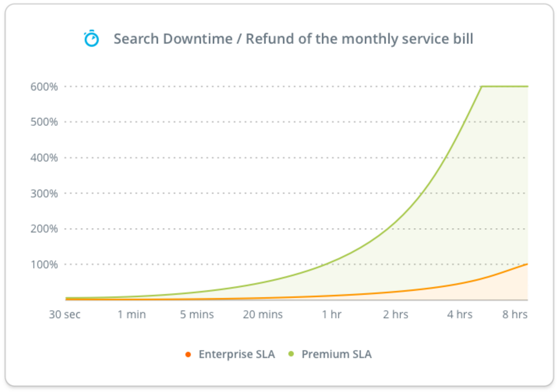Screen dimensions: 557x392
Task: Toggle the Enterprise SLA legend label
Action: tap(236, 354)
